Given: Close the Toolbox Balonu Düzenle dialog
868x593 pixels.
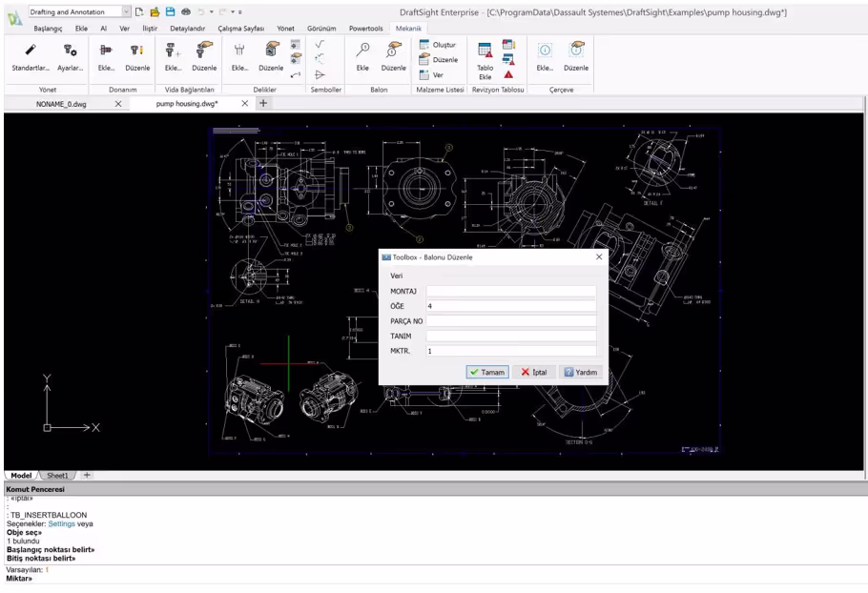Looking at the screenshot, I should click(x=599, y=256).
